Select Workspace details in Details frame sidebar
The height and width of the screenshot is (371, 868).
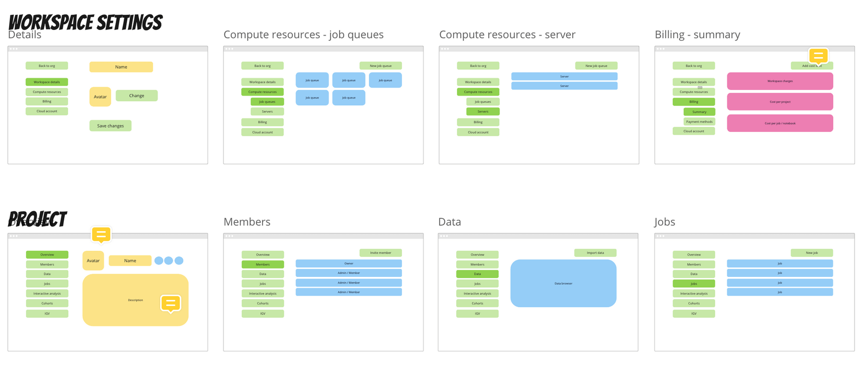tap(47, 82)
